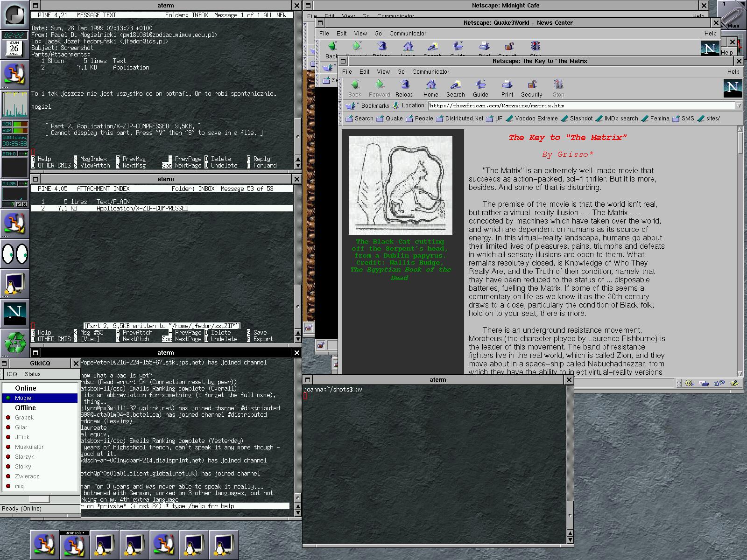Click the Stop traffic light in the Quake3World window

pyautogui.click(x=536, y=46)
